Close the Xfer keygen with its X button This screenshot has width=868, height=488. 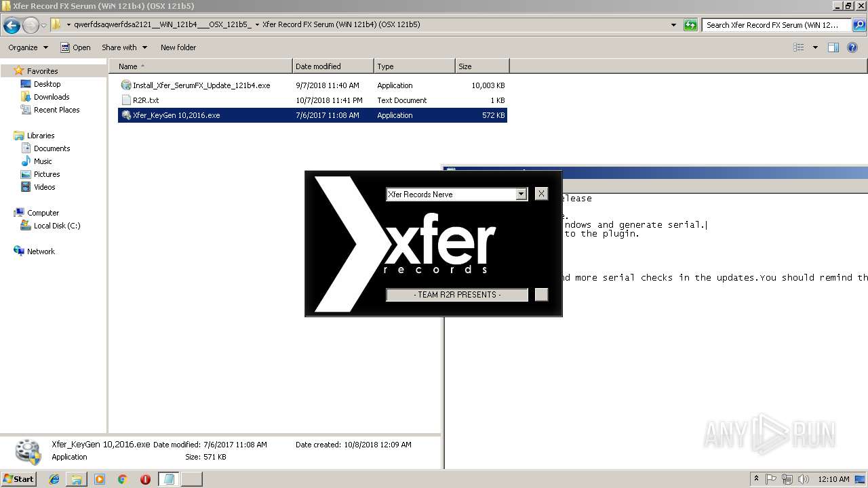[541, 194]
